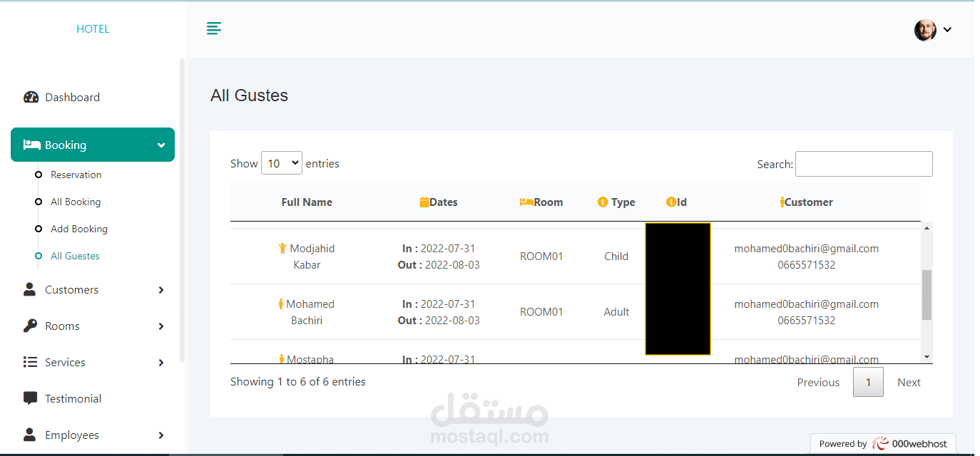Image resolution: width=980 pixels, height=456 pixels.
Task: Expand the Employees menu chevron
Action: pos(161,435)
